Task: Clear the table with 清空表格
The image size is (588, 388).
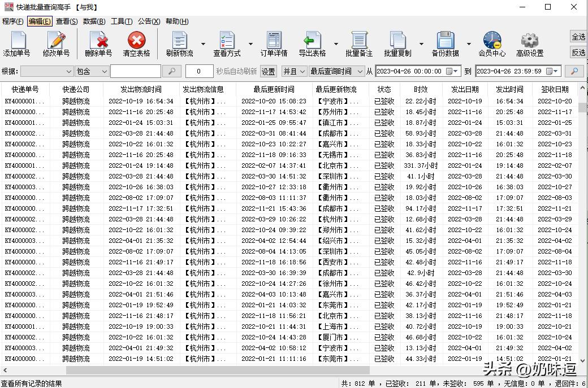Action: point(136,44)
